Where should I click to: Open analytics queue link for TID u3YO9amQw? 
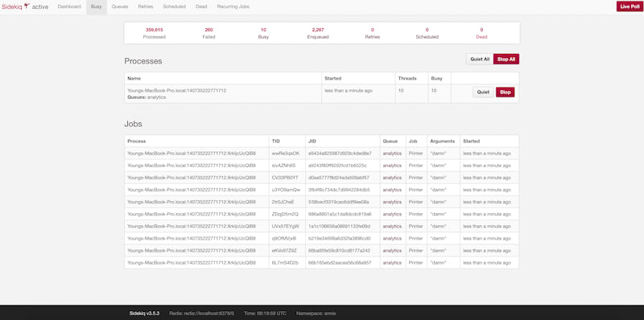point(392,190)
